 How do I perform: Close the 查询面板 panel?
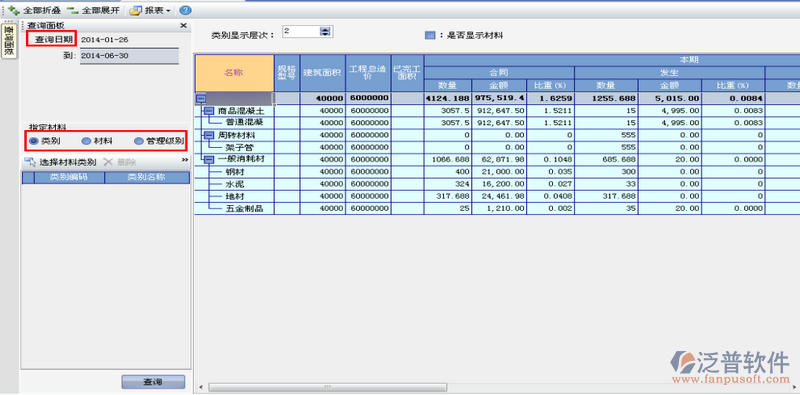pyautogui.click(x=184, y=26)
